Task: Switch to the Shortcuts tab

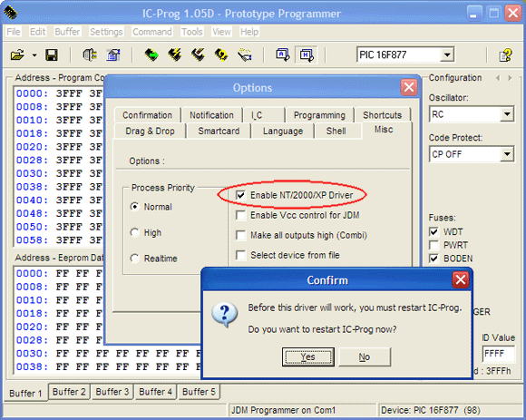Action: pos(382,115)
